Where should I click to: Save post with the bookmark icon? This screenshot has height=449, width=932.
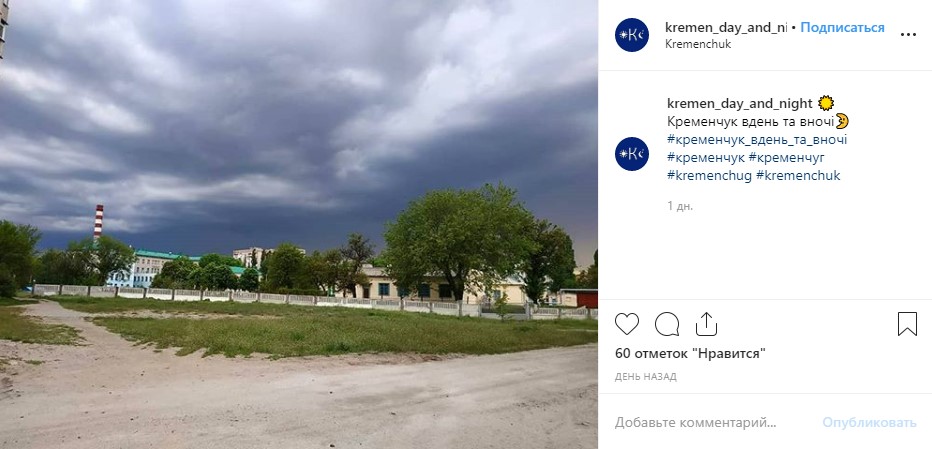(x=907, y=324)
